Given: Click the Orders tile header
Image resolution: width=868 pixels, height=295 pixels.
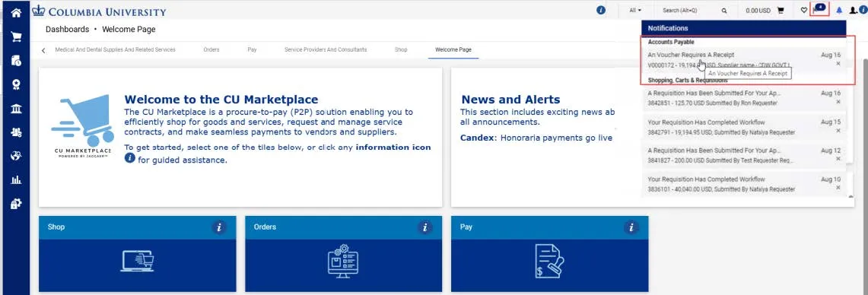Looking at the screenshot, I should coord(343,227).
